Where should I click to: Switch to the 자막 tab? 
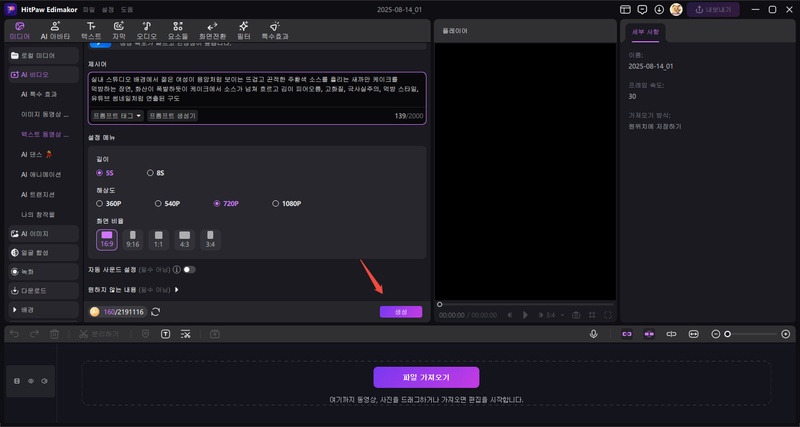coord(119,31)
